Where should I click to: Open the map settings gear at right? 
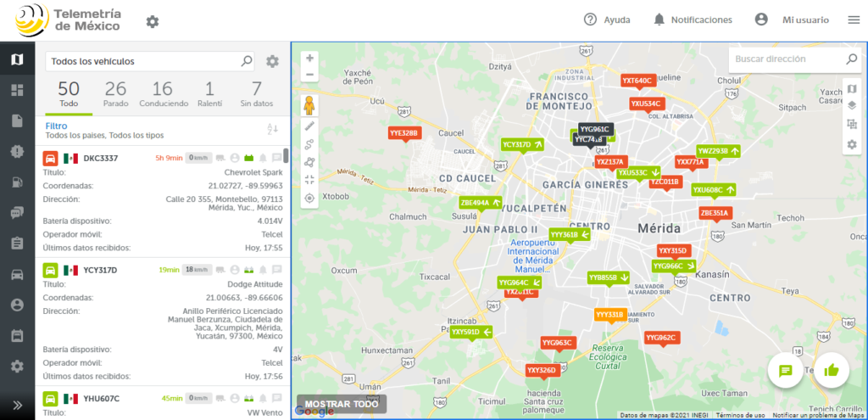[x=852, y=144]
